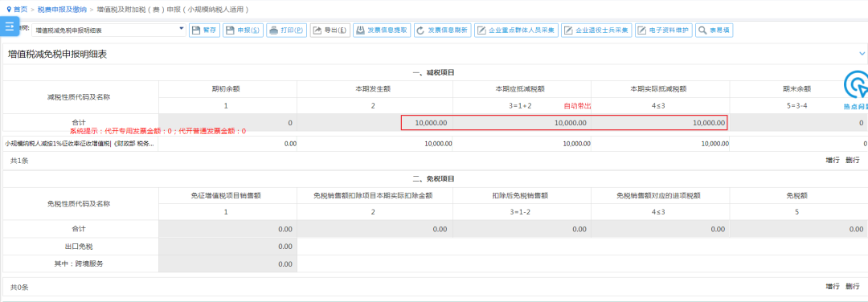Click 发票信息提取 button
The height and width of the screenshot is (302, 868).
tap(382, 31)
